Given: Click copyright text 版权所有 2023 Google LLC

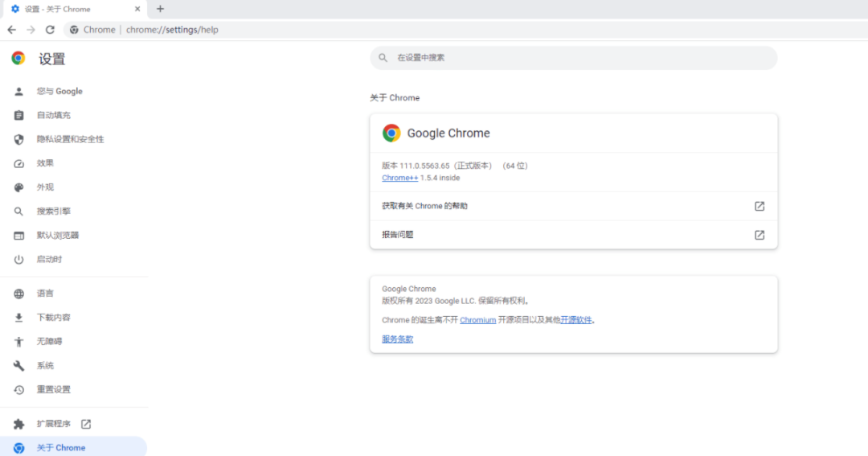Looking at the screenshot, I should pos(428,301).
